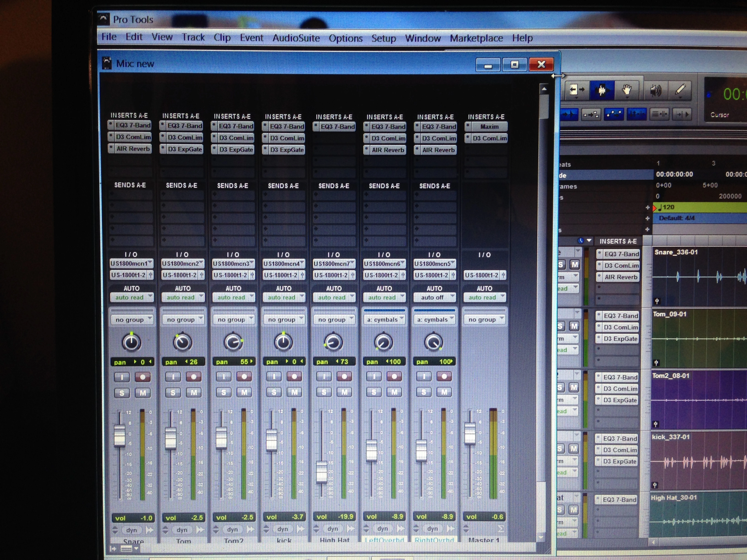Click the Mix window icon beside 'Mix: new'
747x560 pixels.
[x=107, y=63]
